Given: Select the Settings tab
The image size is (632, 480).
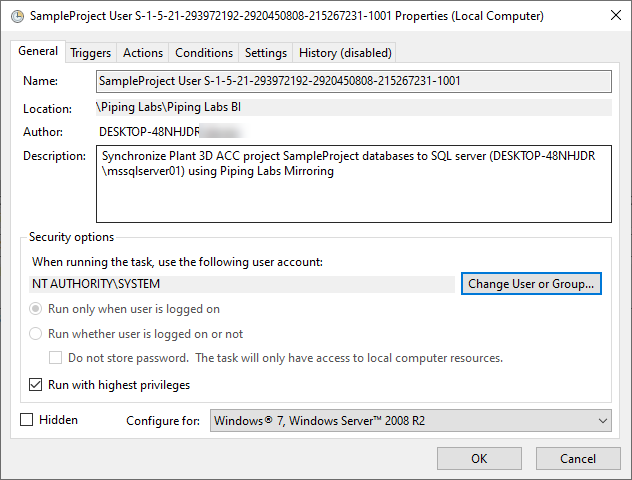Looking at the screenshot, I should pyautogui.click(x=266, y=53).
